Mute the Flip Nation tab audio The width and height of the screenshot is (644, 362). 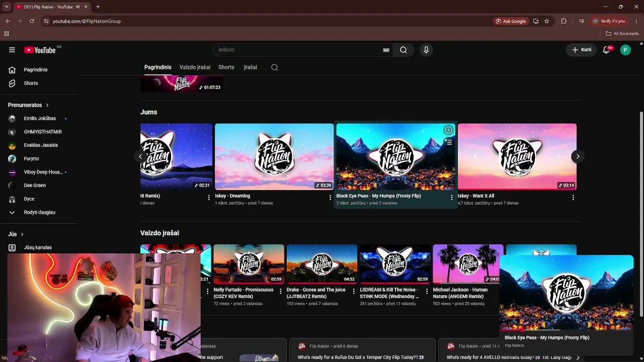tap(77, 7)
